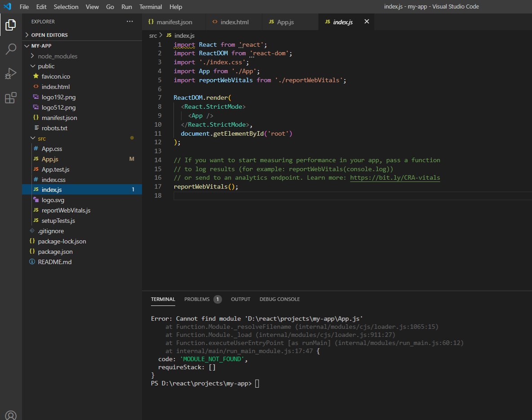Collapse the src folder
Viewport: 532px width, 420px height.
[x=42, y=138]
